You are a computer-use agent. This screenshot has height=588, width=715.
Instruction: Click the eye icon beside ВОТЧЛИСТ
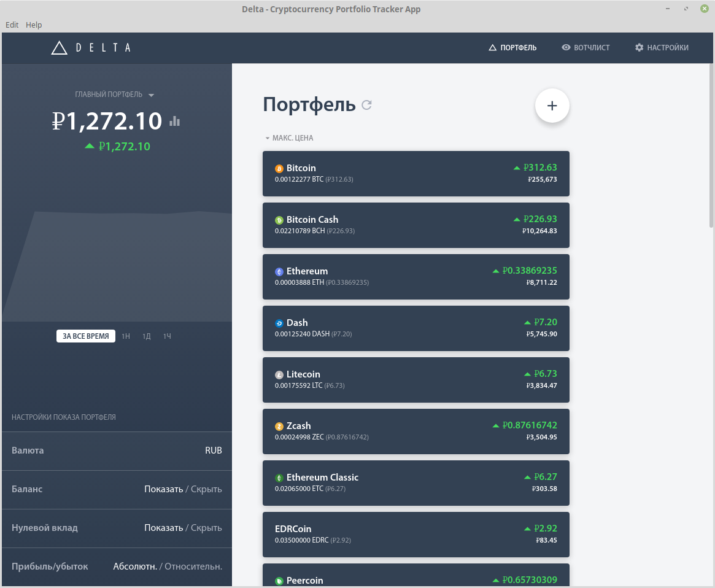[566, 47]
